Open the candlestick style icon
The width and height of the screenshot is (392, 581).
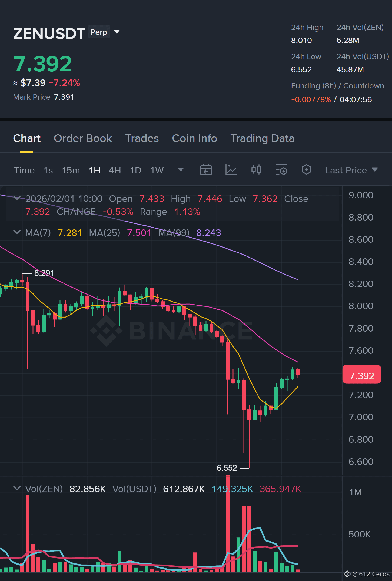256,170
